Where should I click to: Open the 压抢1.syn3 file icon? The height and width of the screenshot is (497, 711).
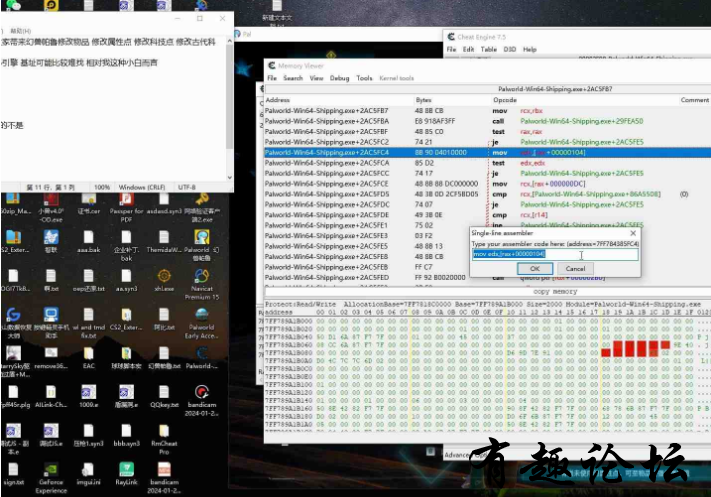click(88, 435)
